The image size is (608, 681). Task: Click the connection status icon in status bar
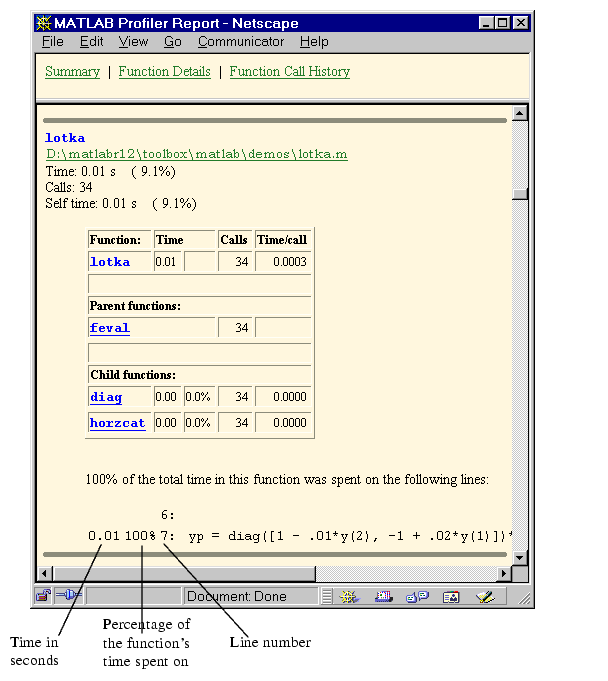coord(67,596)
